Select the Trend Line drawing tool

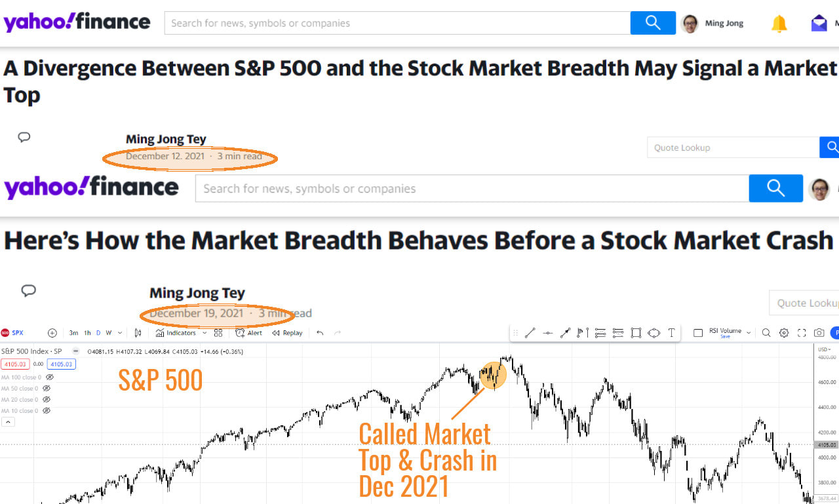(x=530, y=333)
